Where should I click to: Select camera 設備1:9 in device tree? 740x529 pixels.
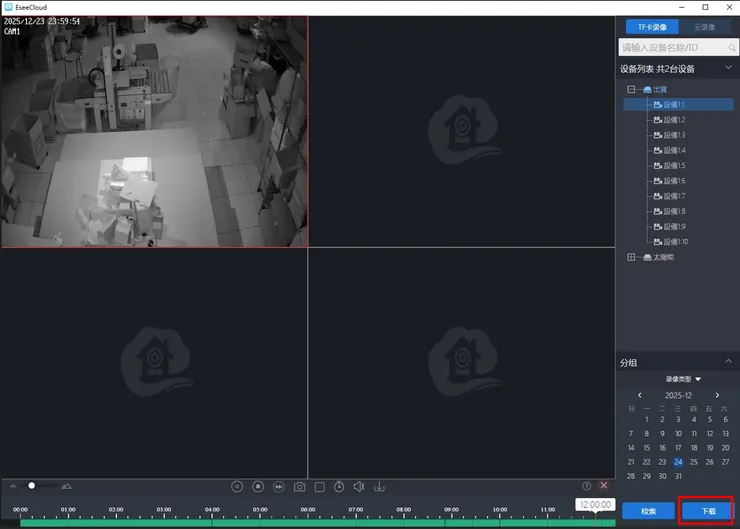(669, 227)
